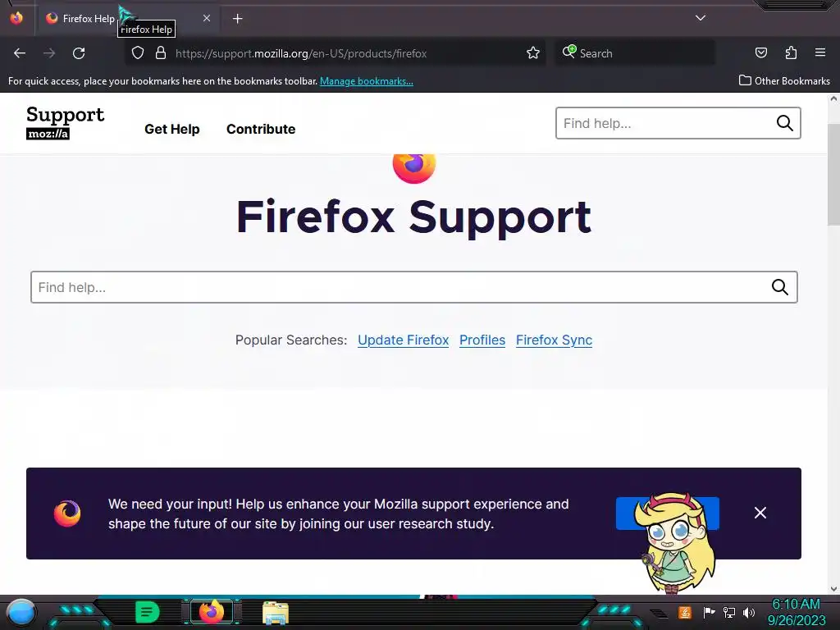Open the green notes taskbar app

coord(148,612)
